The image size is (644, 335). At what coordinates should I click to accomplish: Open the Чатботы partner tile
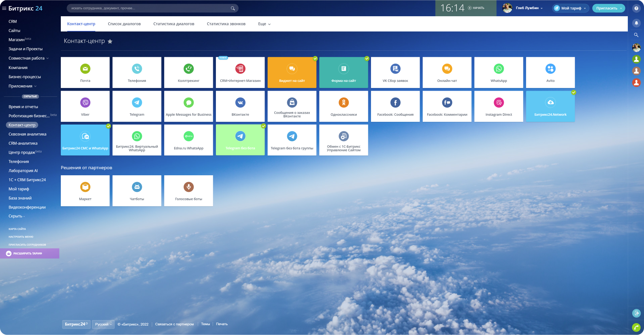[x=137, y=191]
